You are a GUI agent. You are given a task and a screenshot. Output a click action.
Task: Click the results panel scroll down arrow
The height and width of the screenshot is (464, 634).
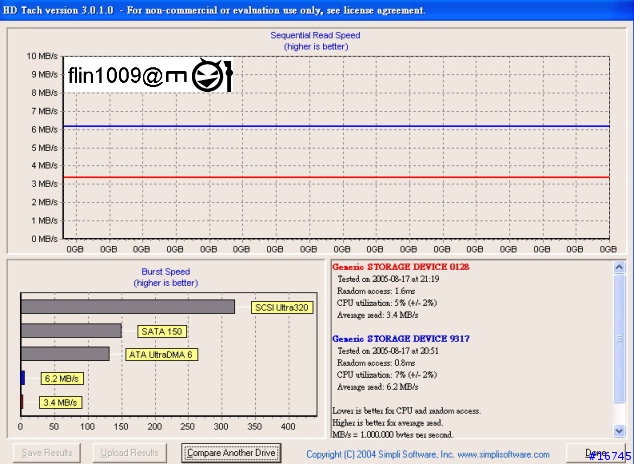(x=619, y=431)
